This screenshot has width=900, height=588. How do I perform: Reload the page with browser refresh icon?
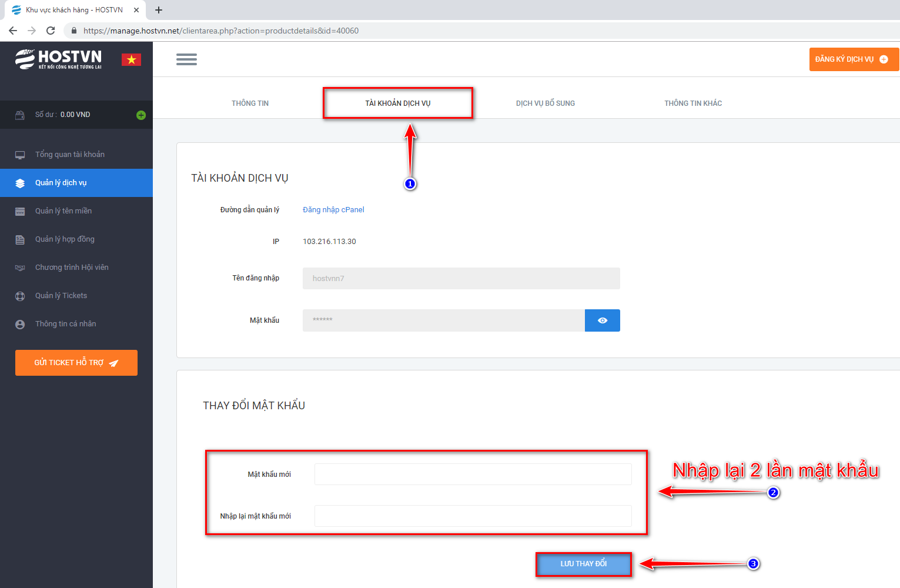[51, 31]
